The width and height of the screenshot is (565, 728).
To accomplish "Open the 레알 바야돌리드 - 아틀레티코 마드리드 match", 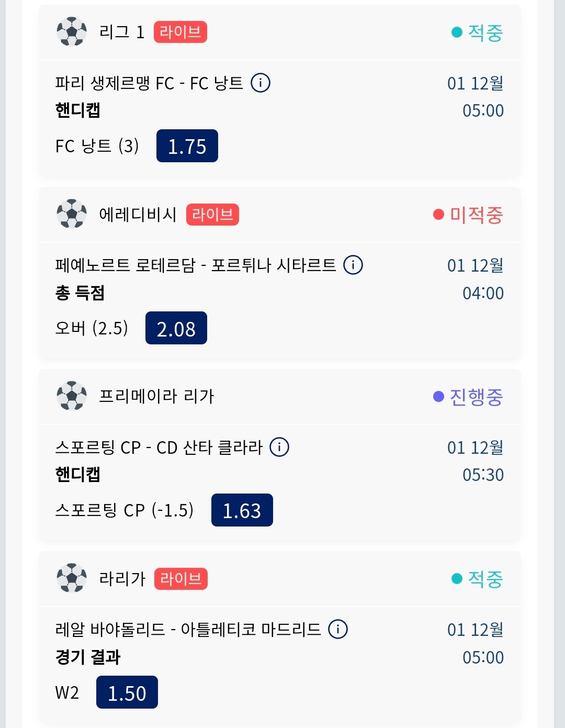I will [x=188, y=630].
